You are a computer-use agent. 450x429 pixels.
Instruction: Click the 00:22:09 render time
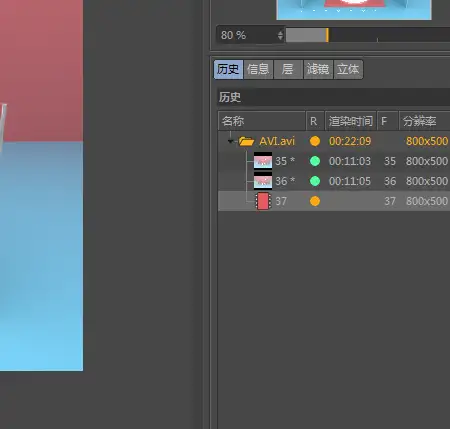coord(350,141)
